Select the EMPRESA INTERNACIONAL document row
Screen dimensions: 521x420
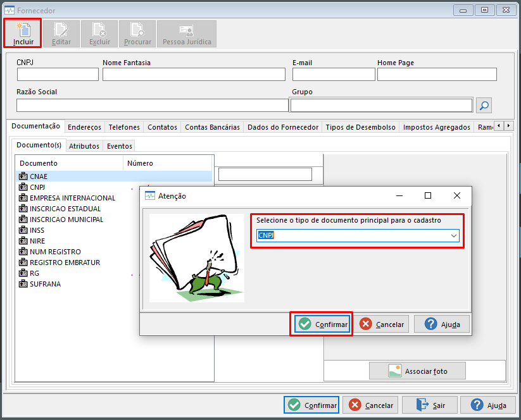click(77, 198)
